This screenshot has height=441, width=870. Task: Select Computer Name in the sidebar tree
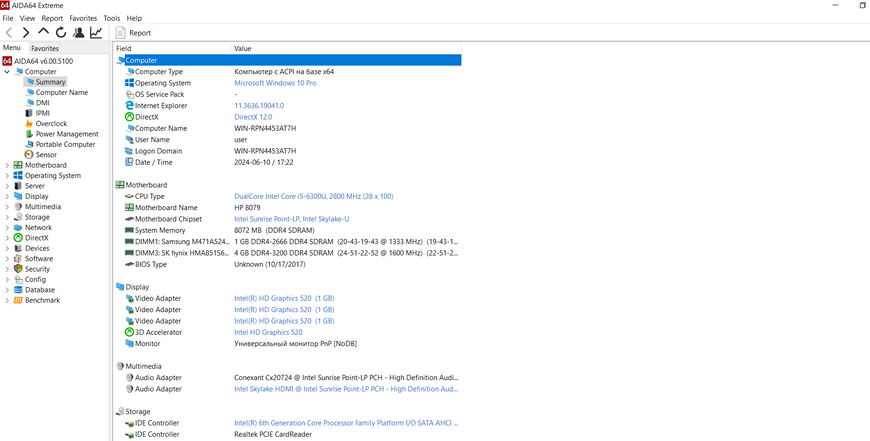(x=62, y=93)
